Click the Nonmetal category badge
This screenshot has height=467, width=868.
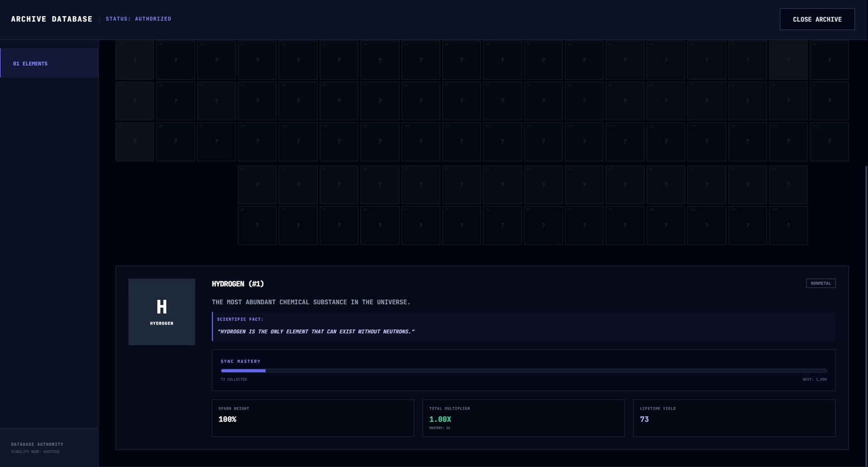coord(820,283)
